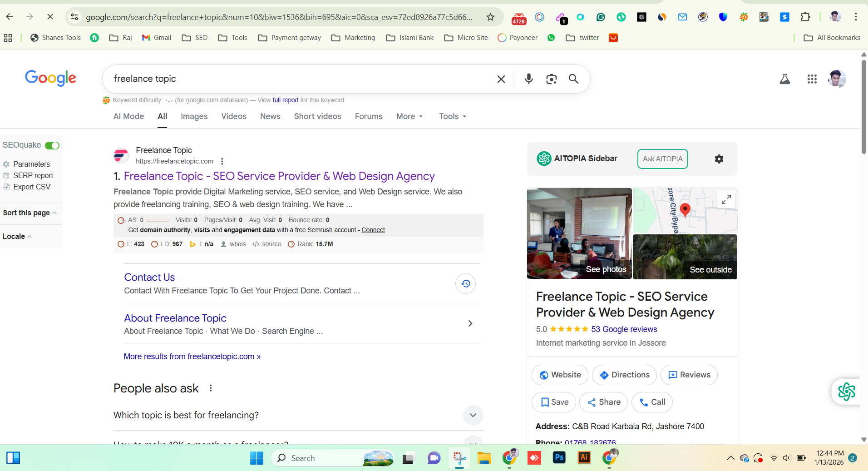Image resolution: width=868 pixels, height=471 pixels.
Task: Open the Freelance Topic result title link
Action: coord(279,176)
